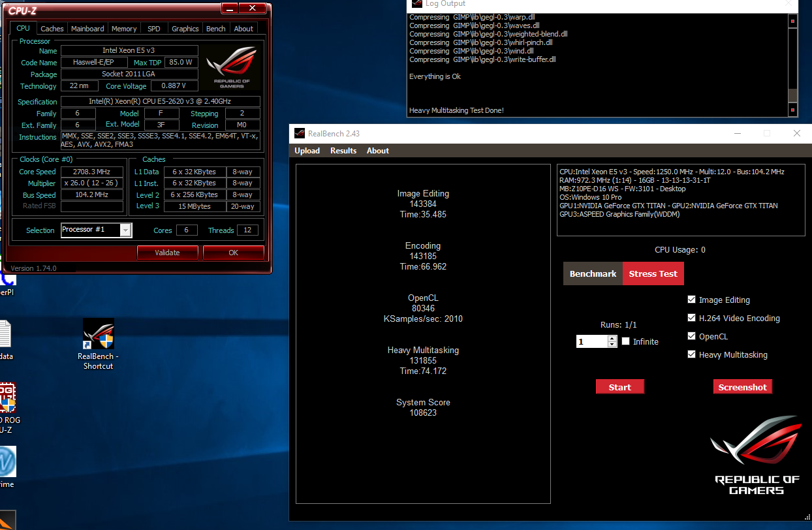Switch to the Mainboard tab in CPU-Z
Screen dimensions: 812x530
click(x=87, y=29)
